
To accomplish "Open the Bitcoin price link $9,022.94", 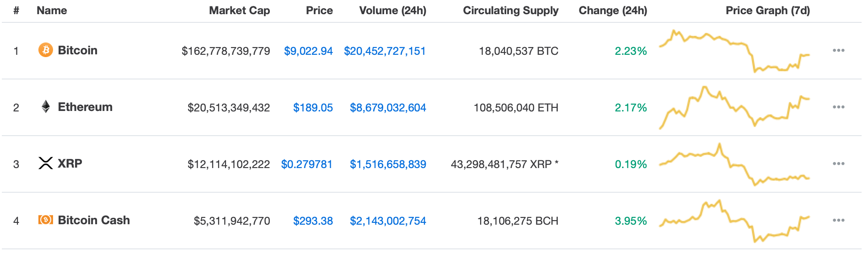I will click(308, 51).
